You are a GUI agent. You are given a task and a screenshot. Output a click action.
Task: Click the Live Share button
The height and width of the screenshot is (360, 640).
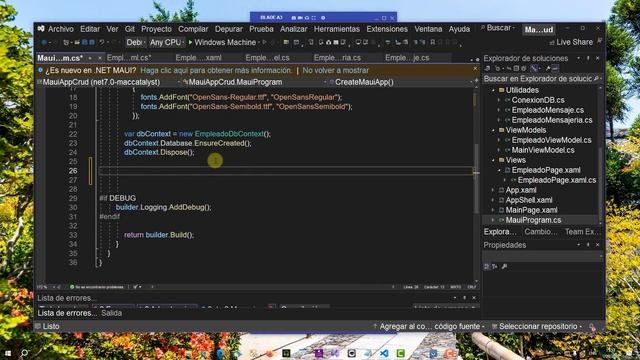click(571, 42)
